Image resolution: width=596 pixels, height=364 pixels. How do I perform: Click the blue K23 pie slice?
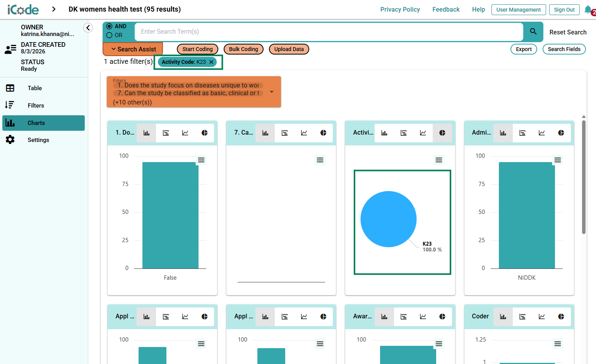tap(389, 219)
